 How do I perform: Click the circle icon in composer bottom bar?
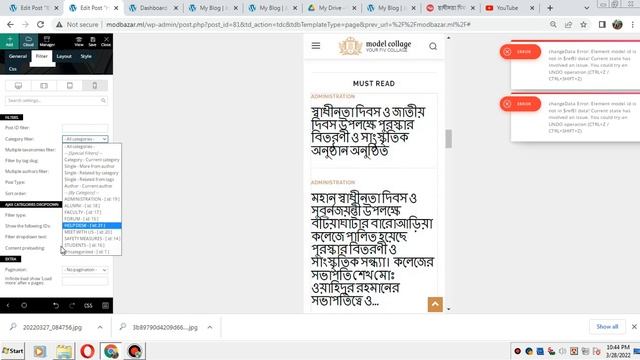tap(24, 305)
